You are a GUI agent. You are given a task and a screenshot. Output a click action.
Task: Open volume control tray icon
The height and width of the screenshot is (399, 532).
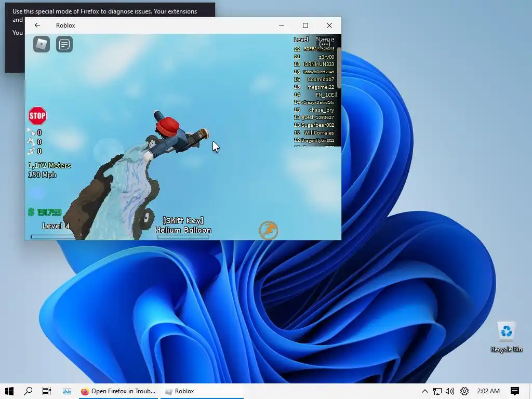pos(450,391)
